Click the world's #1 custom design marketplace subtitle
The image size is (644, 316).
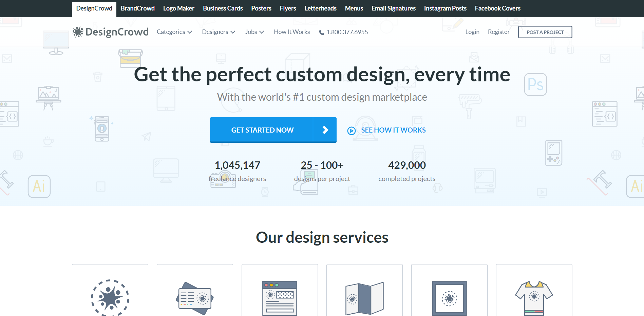[322, 97]
